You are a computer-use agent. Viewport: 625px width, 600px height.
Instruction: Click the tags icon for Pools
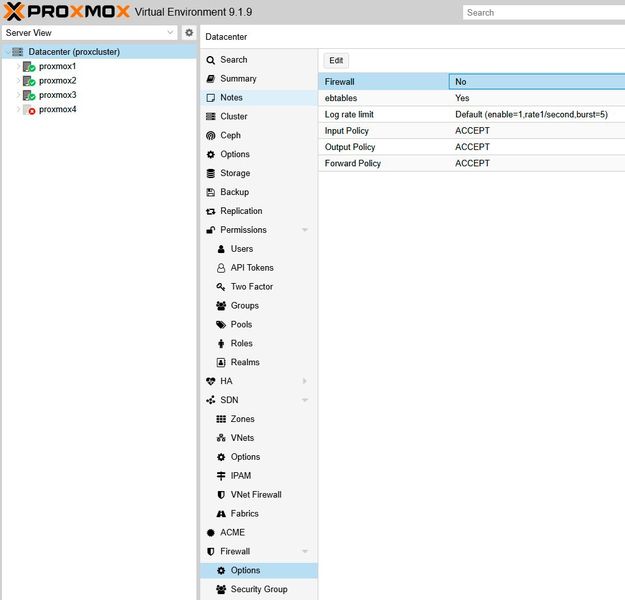point(221,325)
